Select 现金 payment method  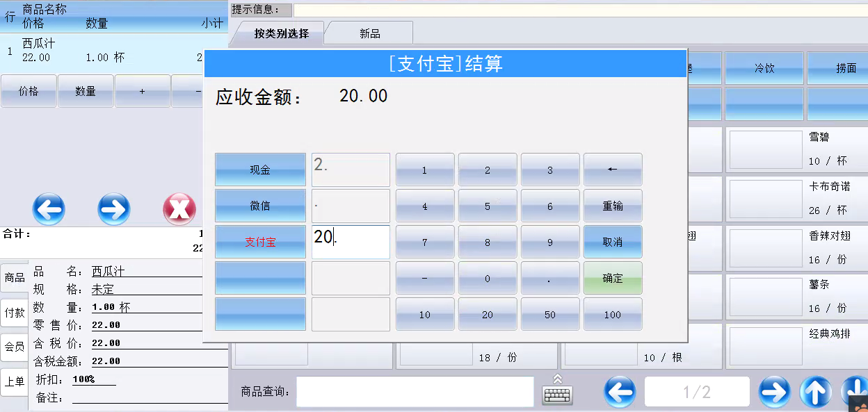coord(260,170)
